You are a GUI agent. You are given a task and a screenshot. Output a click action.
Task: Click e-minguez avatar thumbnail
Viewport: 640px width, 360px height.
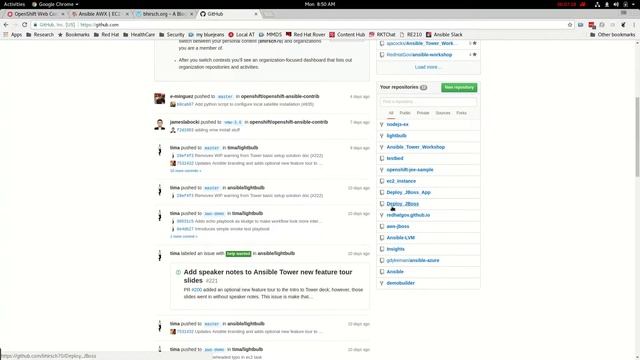pyautogui.click(x=160, y=98)
